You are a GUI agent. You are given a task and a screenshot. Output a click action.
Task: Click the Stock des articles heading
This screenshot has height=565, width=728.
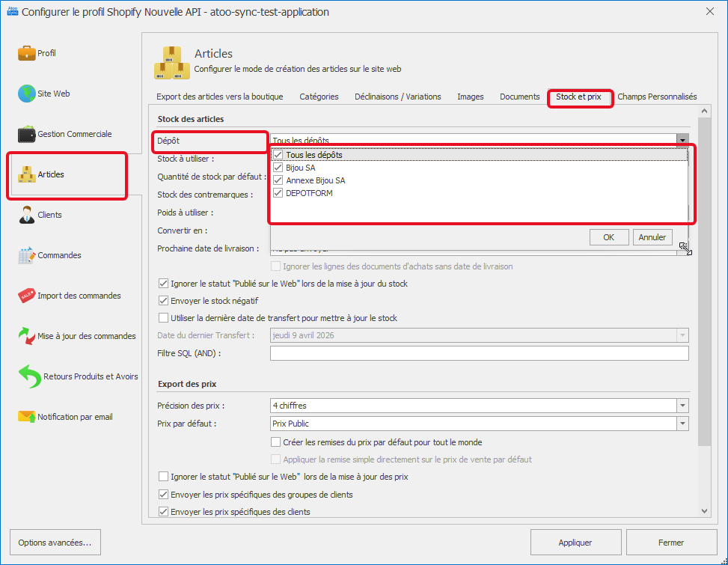coord(190,119)
